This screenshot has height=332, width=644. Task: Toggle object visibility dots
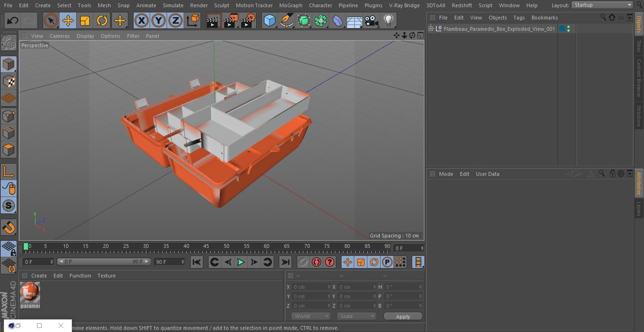[x=568, y=29]
